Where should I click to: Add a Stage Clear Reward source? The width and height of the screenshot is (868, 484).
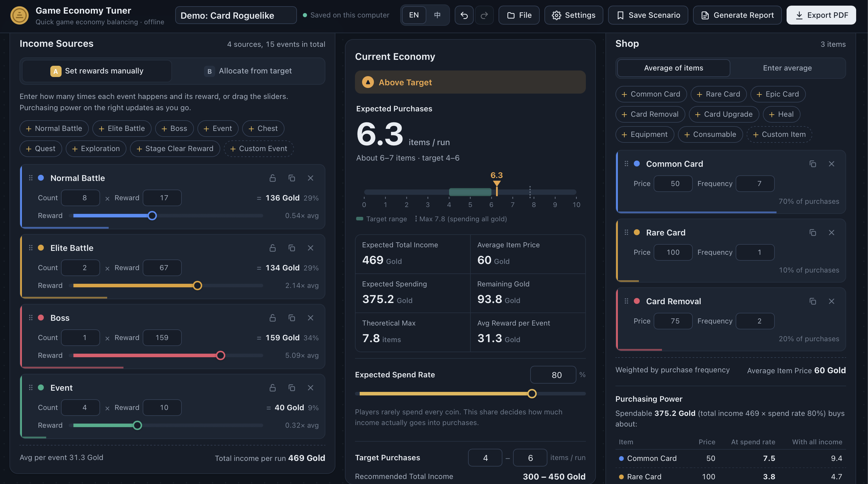175,149
